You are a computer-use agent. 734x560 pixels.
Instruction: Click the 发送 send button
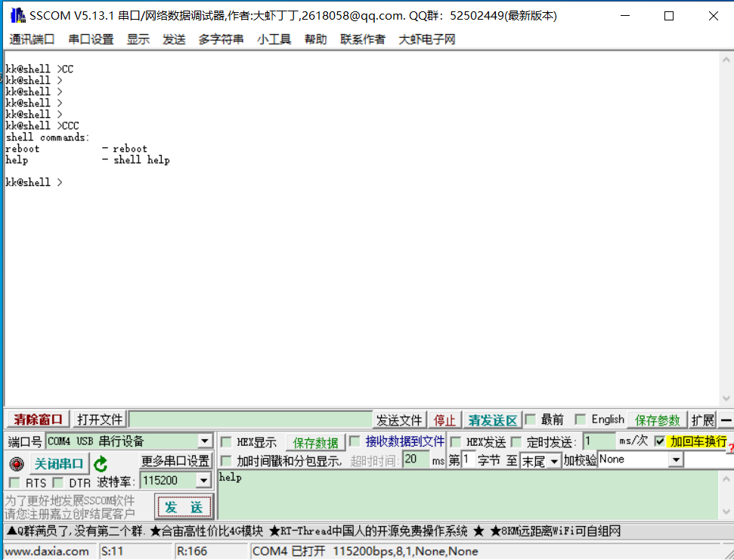[184, 506]
